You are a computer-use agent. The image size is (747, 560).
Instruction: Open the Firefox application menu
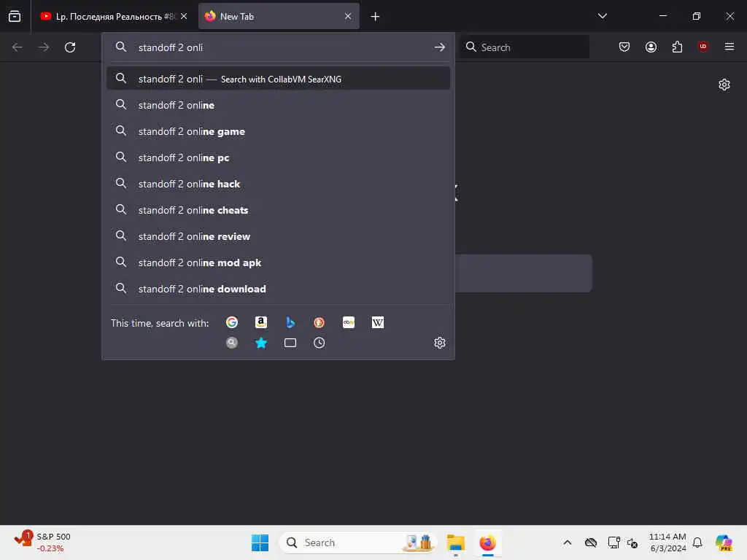729,47
